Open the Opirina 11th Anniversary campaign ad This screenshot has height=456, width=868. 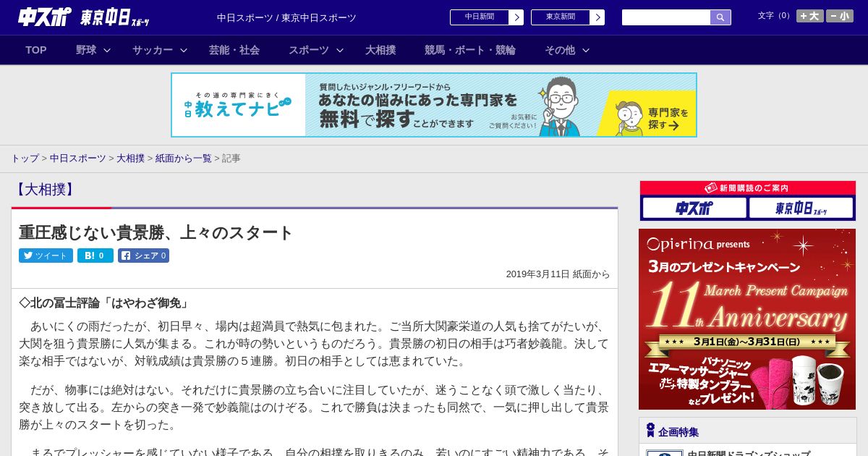click(x=747, y=319)
